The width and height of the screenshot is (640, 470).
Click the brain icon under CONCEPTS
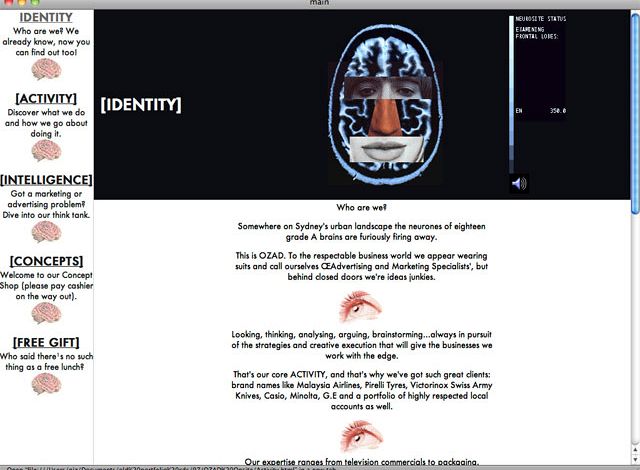tap(46, 313)
